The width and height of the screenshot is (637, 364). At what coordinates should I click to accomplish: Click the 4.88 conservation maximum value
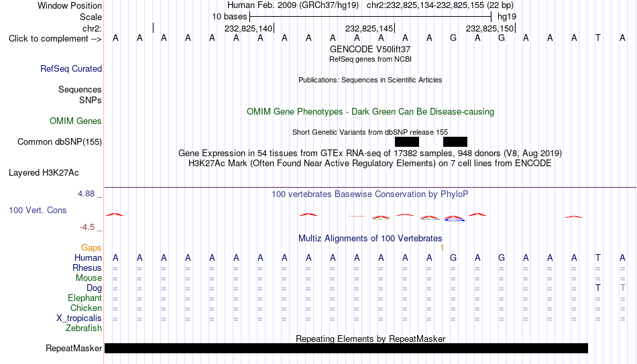pos(86,194)
